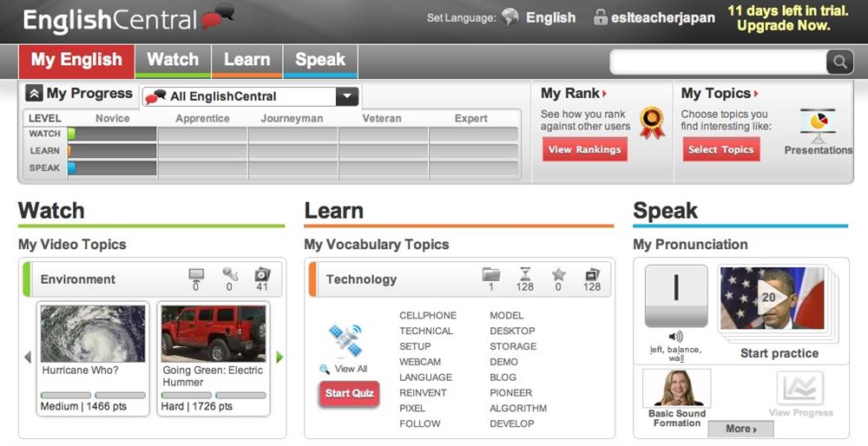Click the word PIXEL

[x=412, y=409]
